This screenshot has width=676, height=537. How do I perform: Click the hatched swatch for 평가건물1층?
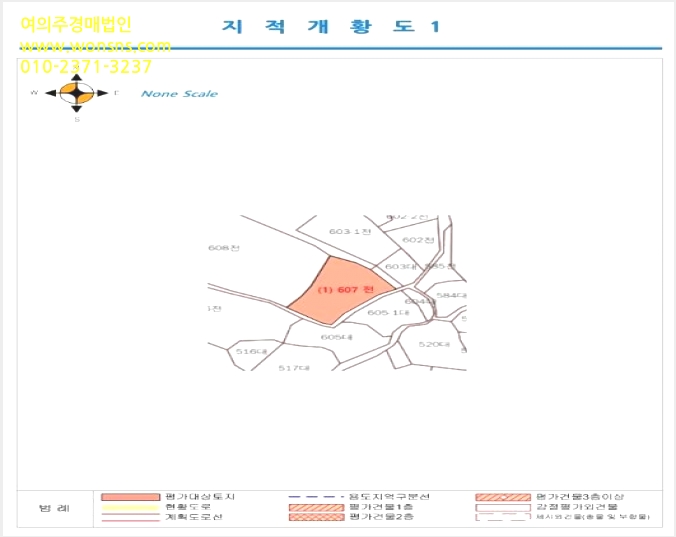(316, 507)
